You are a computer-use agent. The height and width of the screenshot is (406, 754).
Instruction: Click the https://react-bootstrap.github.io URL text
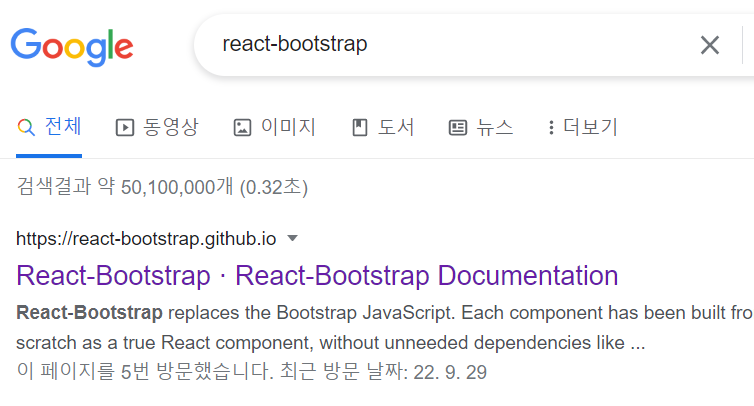(146, 239)
